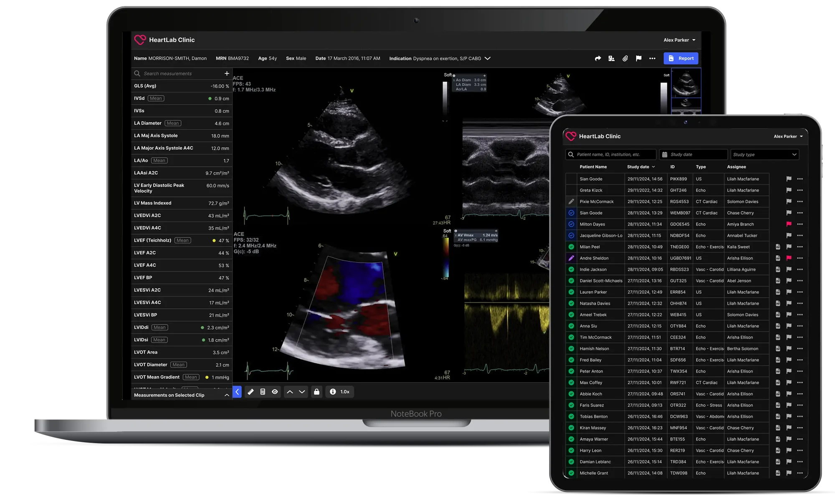Open the assign-user icon beside share arrow
Image resolution: width=835 pixels, height=504 pixels.
(x=611, y=58)
